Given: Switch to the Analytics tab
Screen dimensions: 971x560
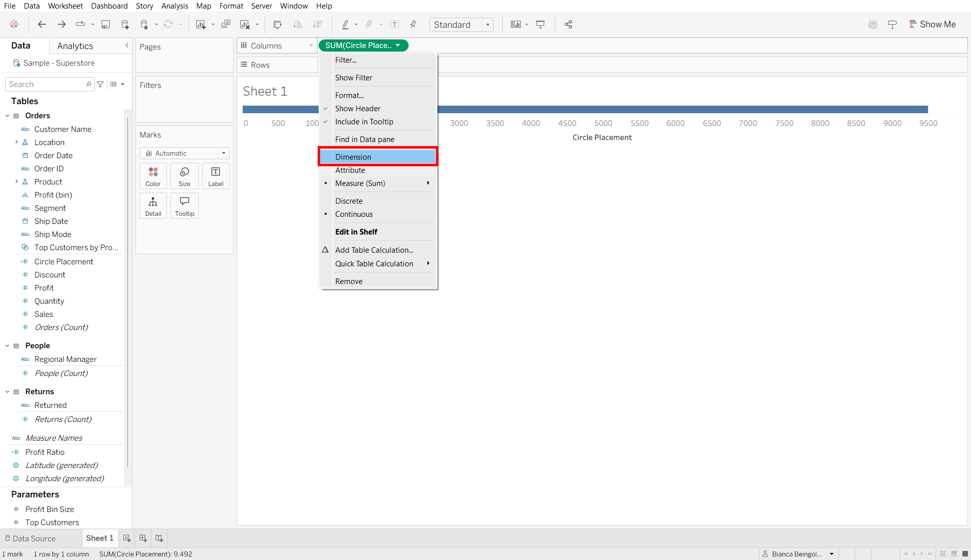Looking at the screenshot, I should [75, 46].
